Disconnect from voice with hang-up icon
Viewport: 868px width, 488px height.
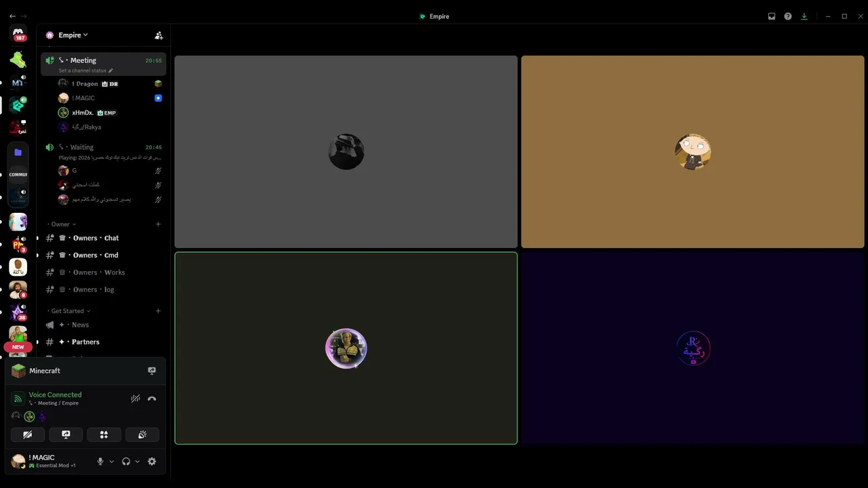pos(152,399)
